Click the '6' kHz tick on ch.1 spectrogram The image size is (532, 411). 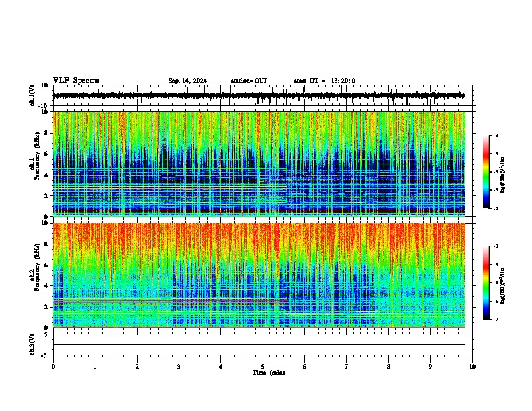(x=47, y=154)
